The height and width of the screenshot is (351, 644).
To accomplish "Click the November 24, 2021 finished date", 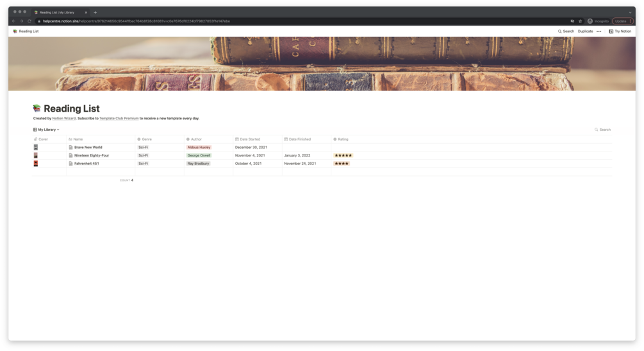I will 300,164.
